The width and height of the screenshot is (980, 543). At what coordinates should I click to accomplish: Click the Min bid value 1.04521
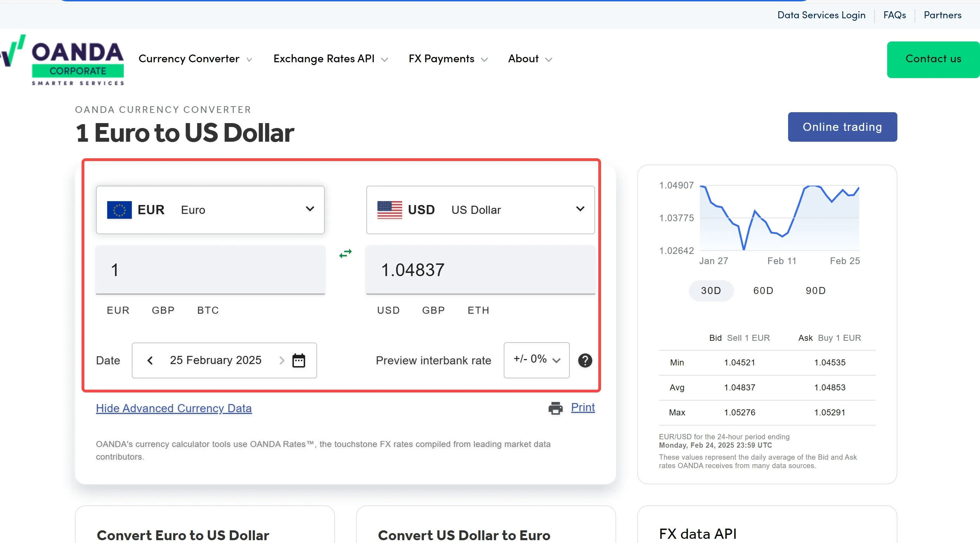(x=740, y=362)
